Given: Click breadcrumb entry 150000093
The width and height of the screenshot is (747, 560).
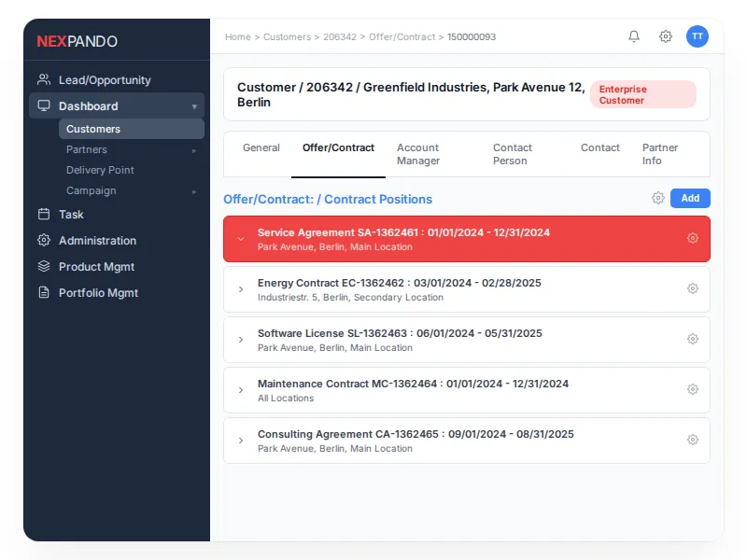Looking at the screenshot, I should pyautogui.click(x=472, y=37).
